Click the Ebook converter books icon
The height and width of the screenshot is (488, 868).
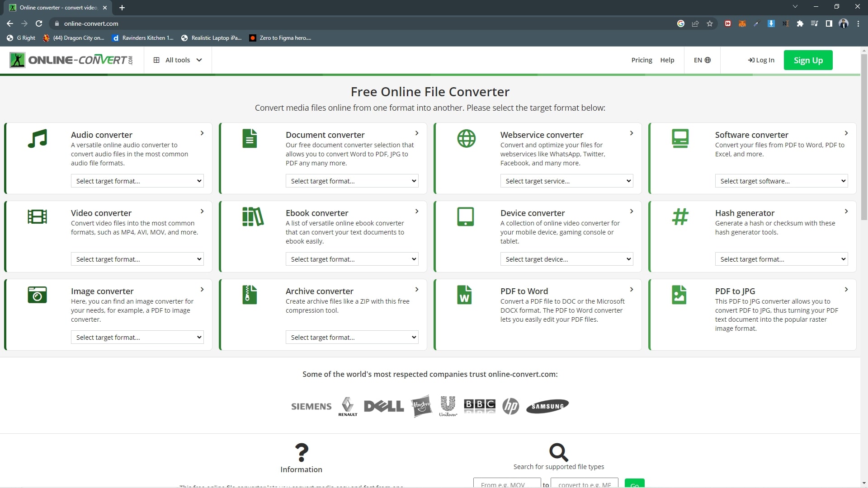tap(253, 217)
